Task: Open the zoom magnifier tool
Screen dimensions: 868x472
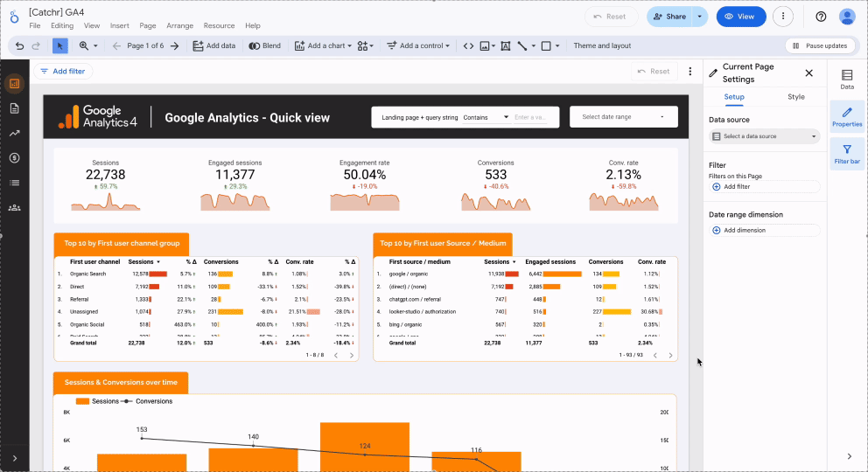Action: click(84, 45)
